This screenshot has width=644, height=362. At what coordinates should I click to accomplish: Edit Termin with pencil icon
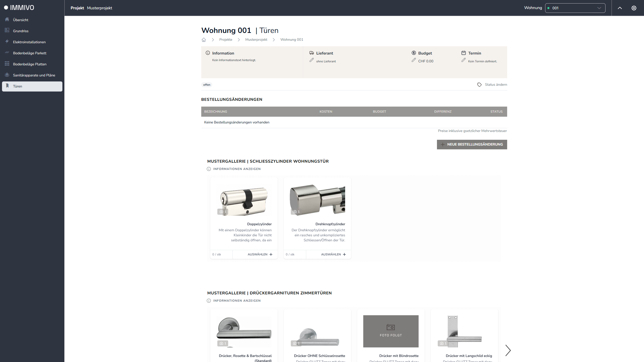[x=463, y=60]
